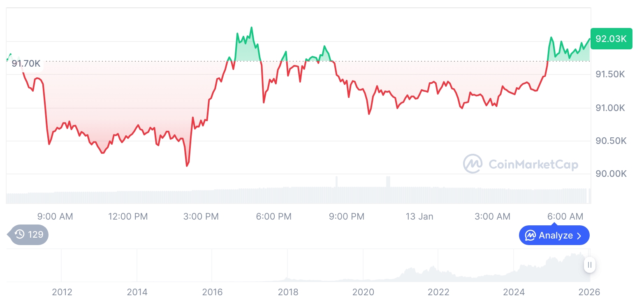Click the 6:00 PM time axis label
This screenshot has width=644, height=301.
click(x=273, y=216)
